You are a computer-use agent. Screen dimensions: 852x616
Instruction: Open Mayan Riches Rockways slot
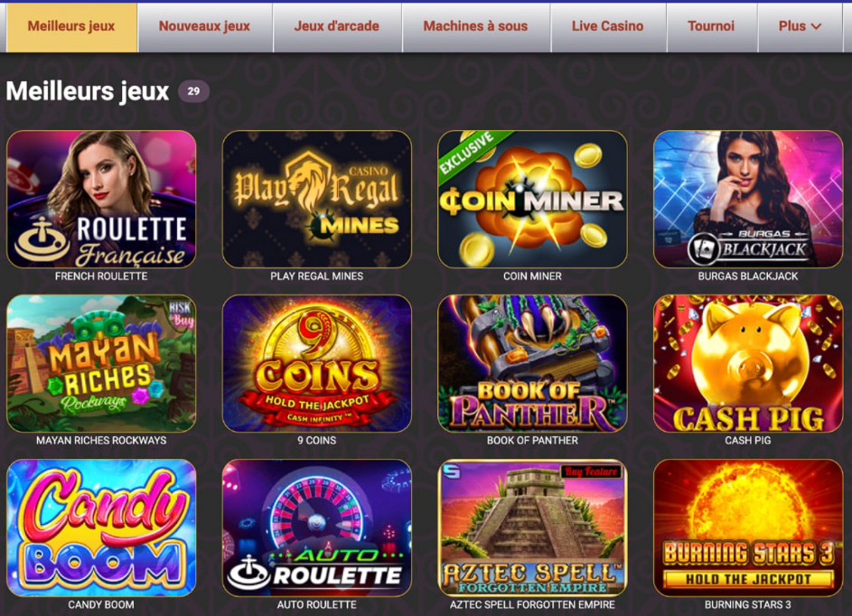click(x=101, y=363)
